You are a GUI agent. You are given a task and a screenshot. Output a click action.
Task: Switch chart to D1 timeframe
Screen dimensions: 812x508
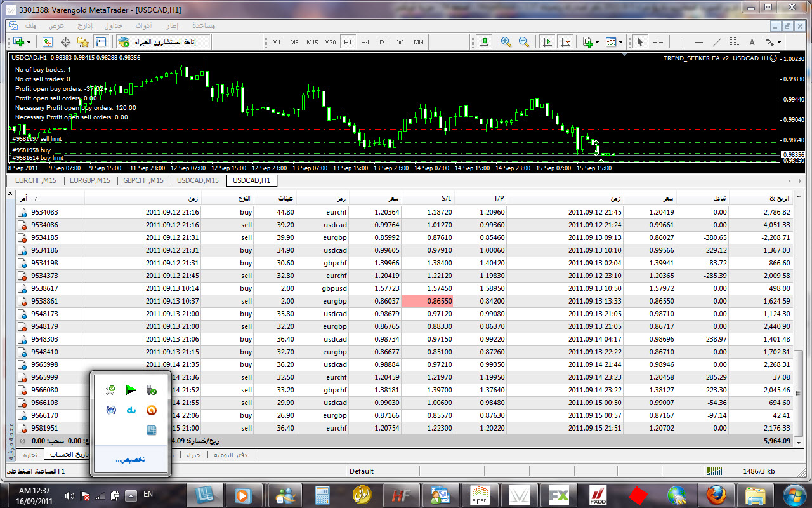(x=383, y=42)
